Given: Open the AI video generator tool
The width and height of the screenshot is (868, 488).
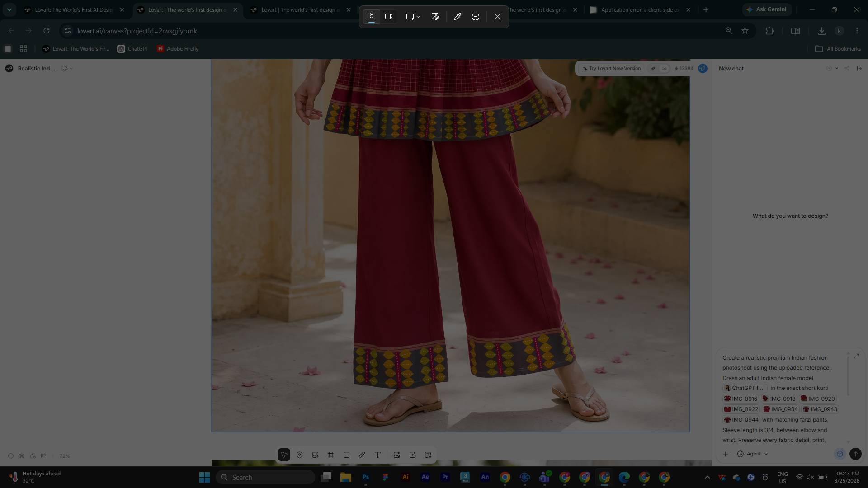Looking at the screenshot, I should [412, 455].
